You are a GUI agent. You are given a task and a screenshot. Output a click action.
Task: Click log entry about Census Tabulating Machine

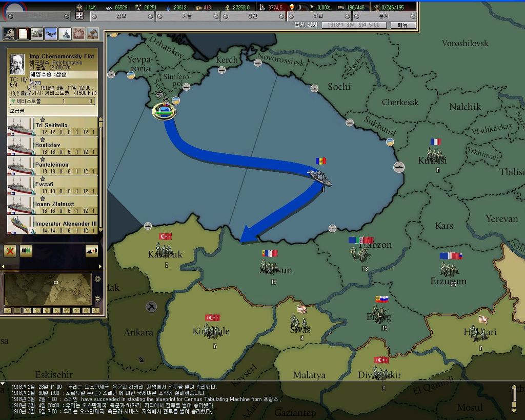coord(147,399)
